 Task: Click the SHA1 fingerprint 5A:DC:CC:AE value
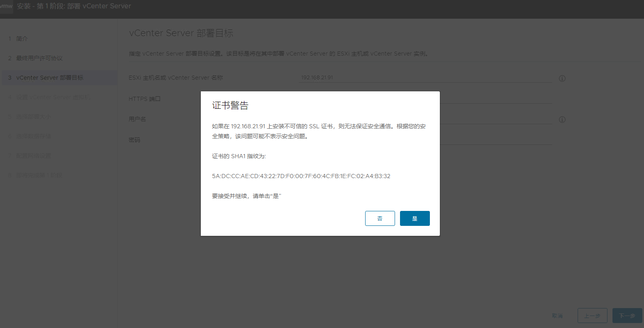click(301, 176)
